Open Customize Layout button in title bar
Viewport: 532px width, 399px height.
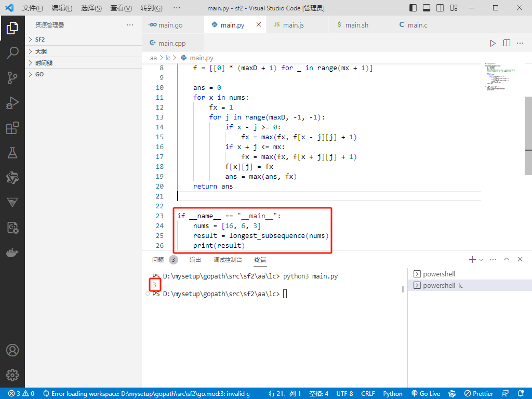coord(454,8)
